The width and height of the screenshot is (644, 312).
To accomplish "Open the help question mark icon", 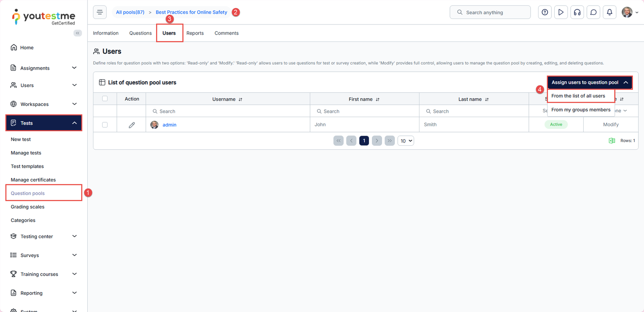I will [545, 12].
